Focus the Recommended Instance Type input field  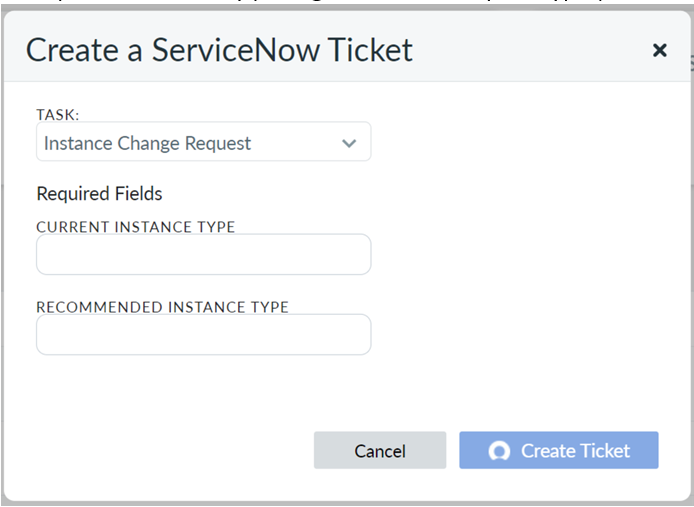click(x=204, y=335)
